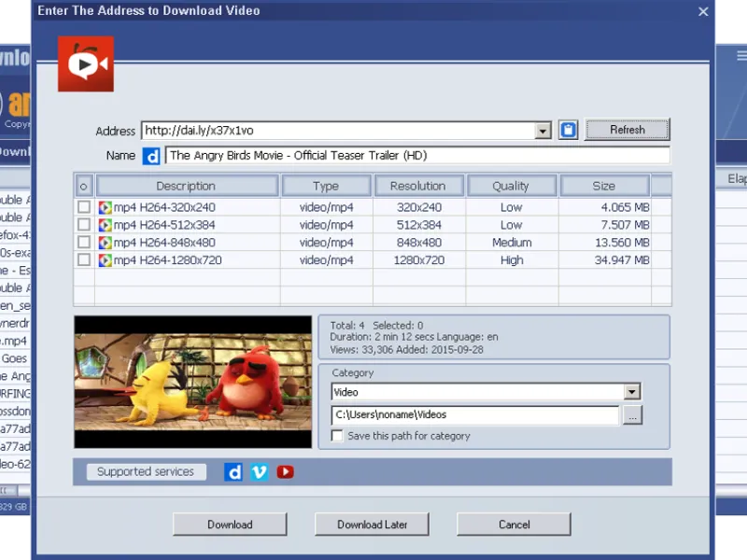Viewport: 747px width, 560px height.
Task: Check the box for mp4 H264-1280x720
Action: click(84, 260)
